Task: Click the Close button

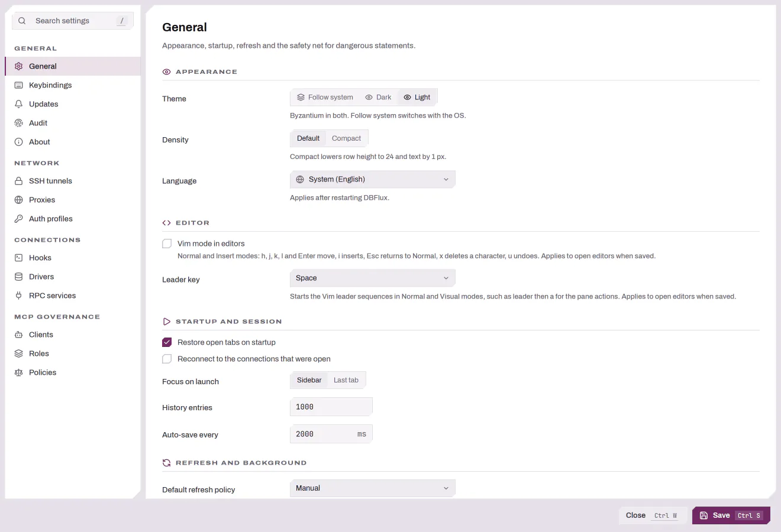Action: (653, 515)
